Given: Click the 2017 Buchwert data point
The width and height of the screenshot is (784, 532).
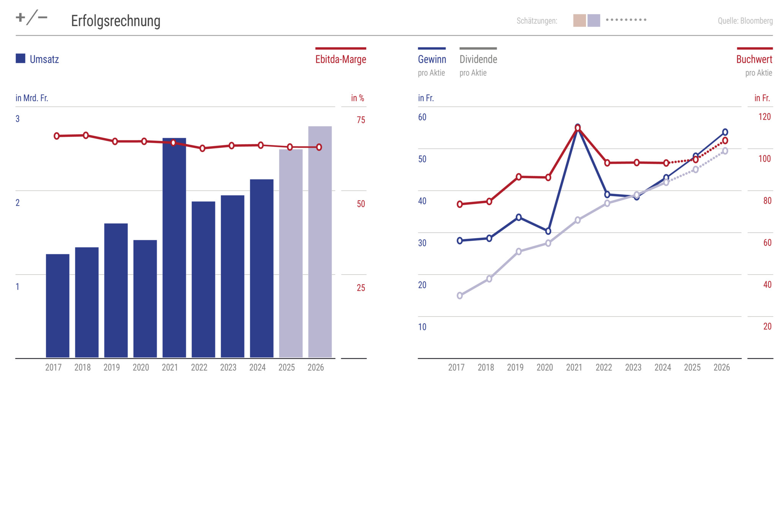Looking at the screenshot, I should tap(460, 204).
